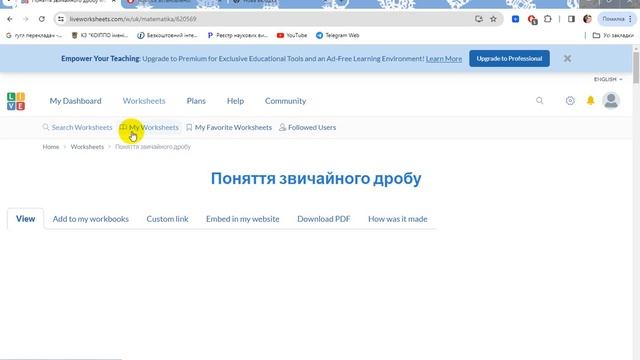Open the Безкоштовний інте... bookmark
Screen dimensions: 640x360
point(167,36)
